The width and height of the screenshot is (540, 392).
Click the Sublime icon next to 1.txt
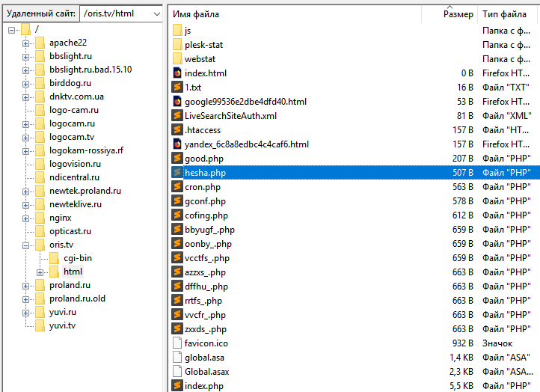[x=177, y=88]
